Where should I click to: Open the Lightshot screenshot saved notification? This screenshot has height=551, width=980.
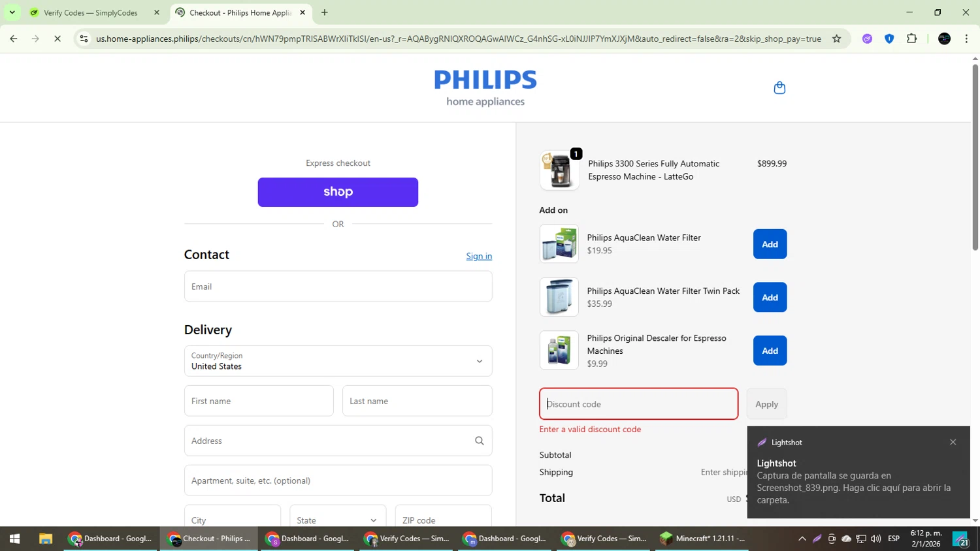(858, 473)
